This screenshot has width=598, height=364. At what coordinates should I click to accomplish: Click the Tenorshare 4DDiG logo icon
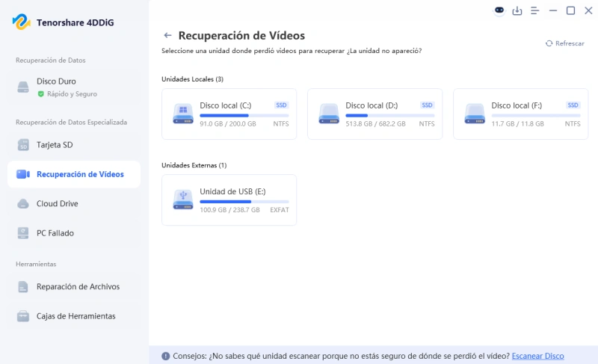pos(22,22)
